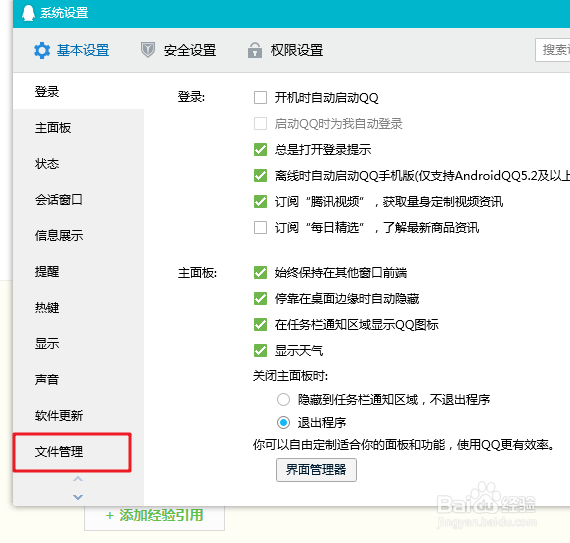Click the 界面管理器 button
Viewport: 570px width, 543px height.
coord(316,470)
